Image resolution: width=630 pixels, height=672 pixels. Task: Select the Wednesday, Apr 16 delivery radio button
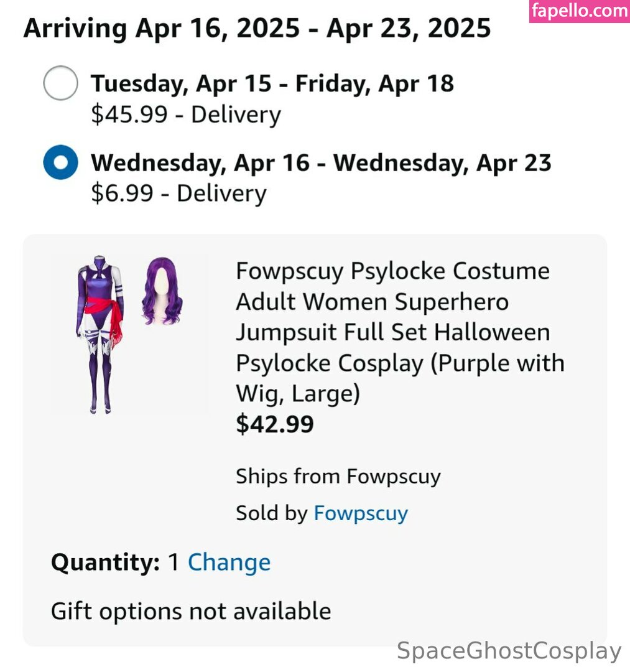click(60, 163)
